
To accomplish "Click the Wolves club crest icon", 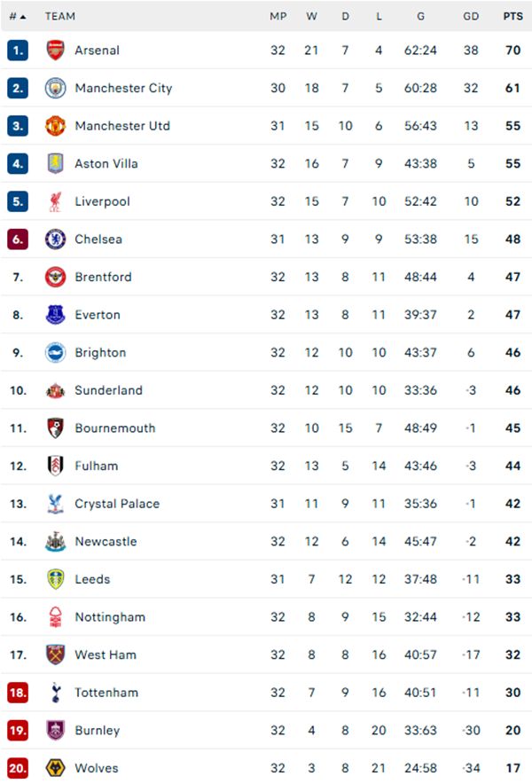I will pyautogui.click(x=56, y=768).
